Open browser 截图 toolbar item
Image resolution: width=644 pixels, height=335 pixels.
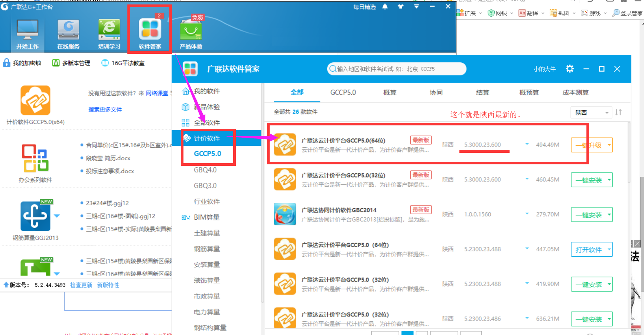[562, 13]
